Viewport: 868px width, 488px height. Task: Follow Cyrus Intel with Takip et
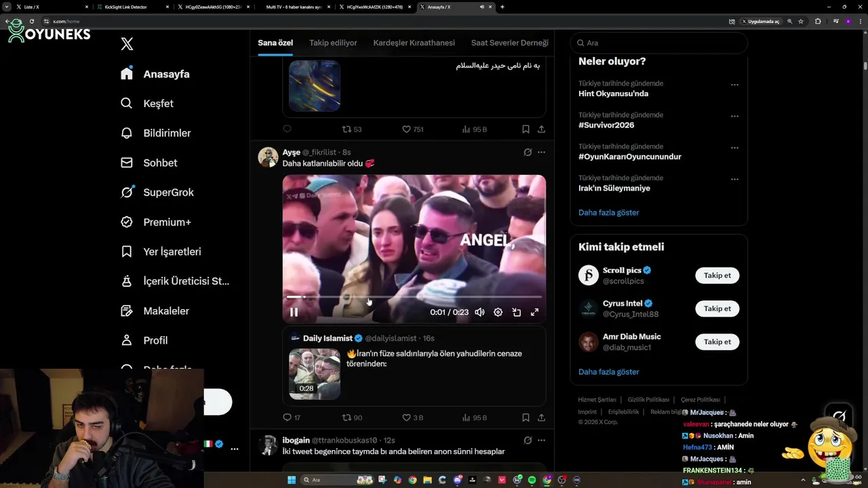[717, 308]
